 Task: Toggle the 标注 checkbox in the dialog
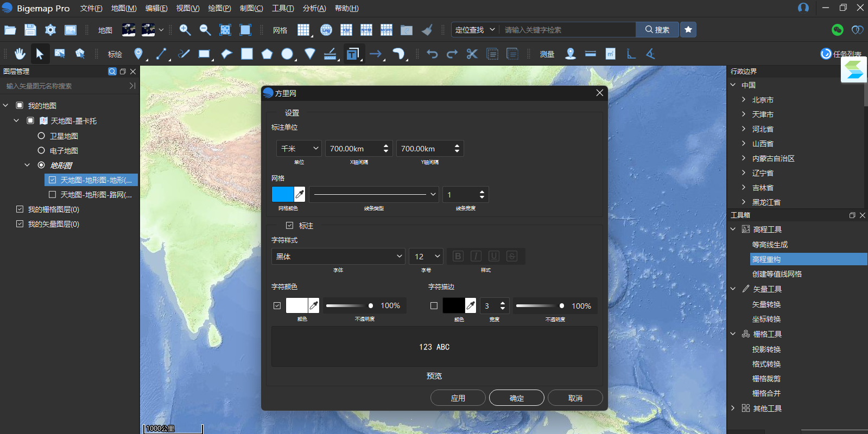pos(290,226)
